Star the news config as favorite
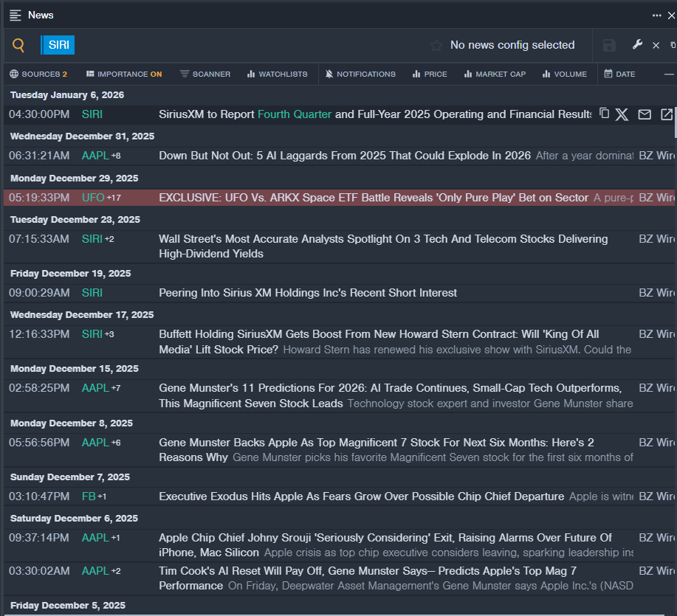 [436, 46]
